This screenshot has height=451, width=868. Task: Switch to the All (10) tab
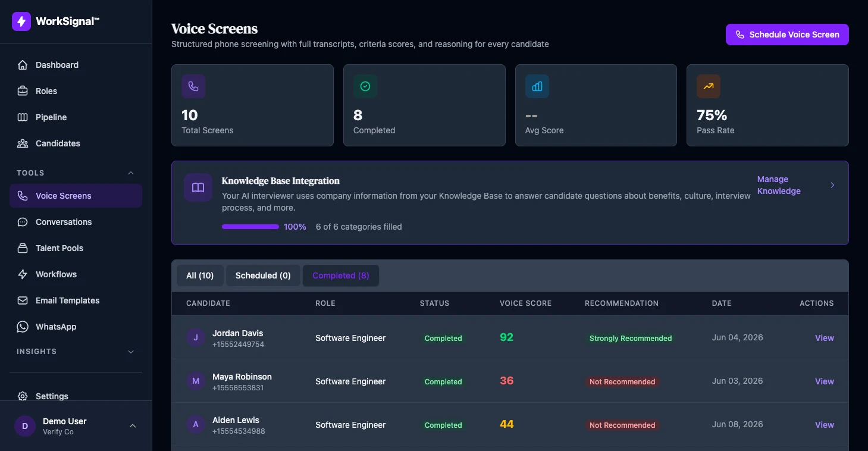(x=200, y=275)
